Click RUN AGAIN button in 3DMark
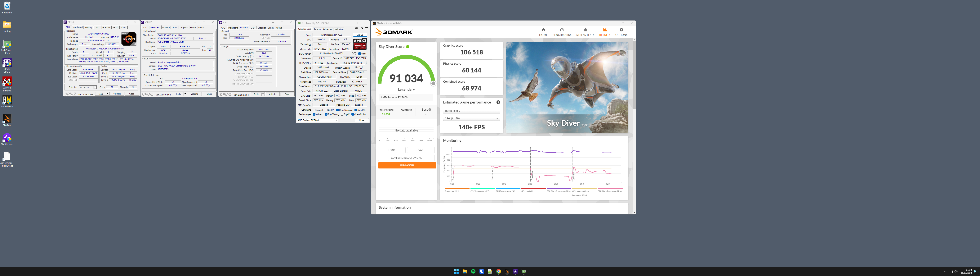The image size is (980, 276). point(407,165)
